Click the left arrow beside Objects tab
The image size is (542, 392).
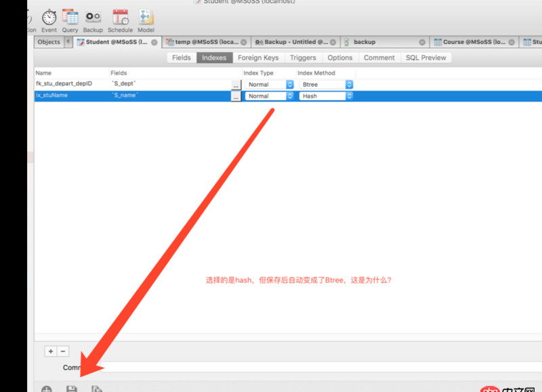tap(68, 42)
